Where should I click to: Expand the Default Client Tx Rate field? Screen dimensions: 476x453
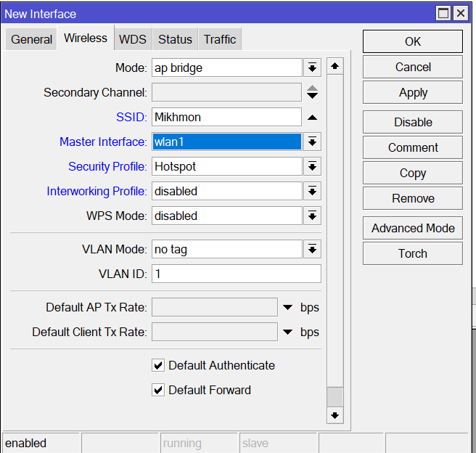tap(287, 332)
